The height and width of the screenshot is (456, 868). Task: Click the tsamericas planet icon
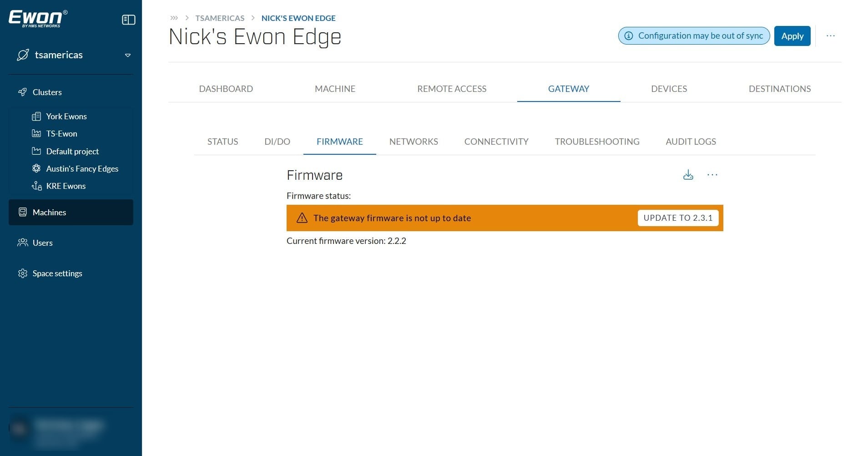(23, 55)
